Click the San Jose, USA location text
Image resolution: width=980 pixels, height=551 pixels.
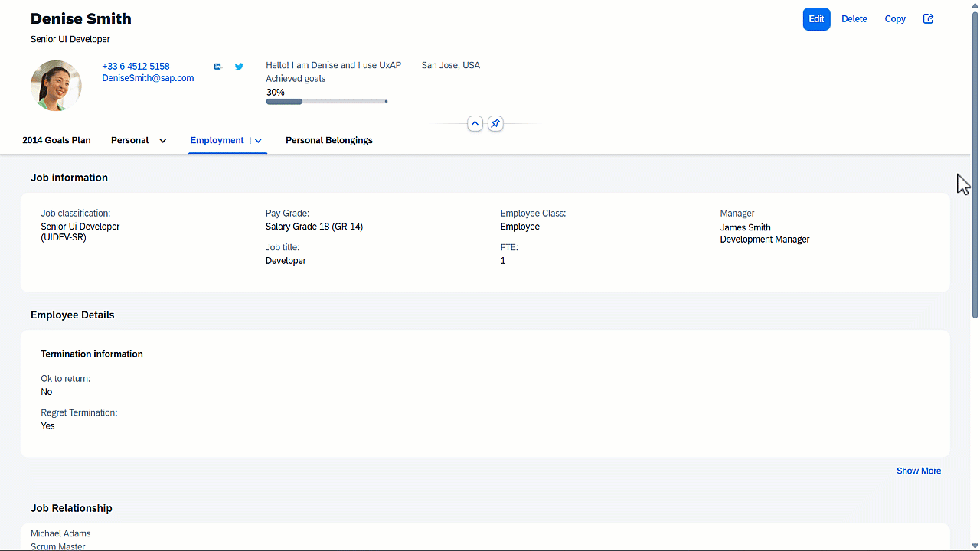pos(451,65)
